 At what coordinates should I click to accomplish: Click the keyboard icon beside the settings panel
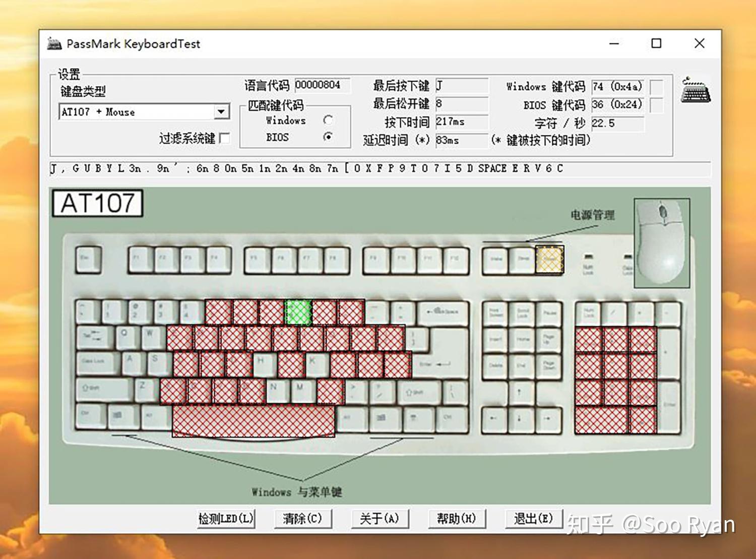point(696,91)
